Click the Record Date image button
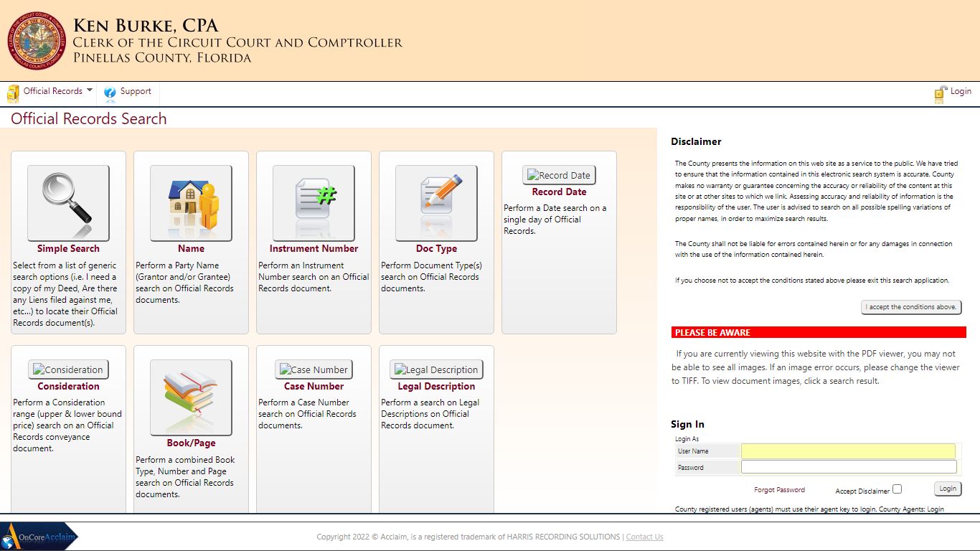The width and height of the screenshot is (980, 551). 559,175
